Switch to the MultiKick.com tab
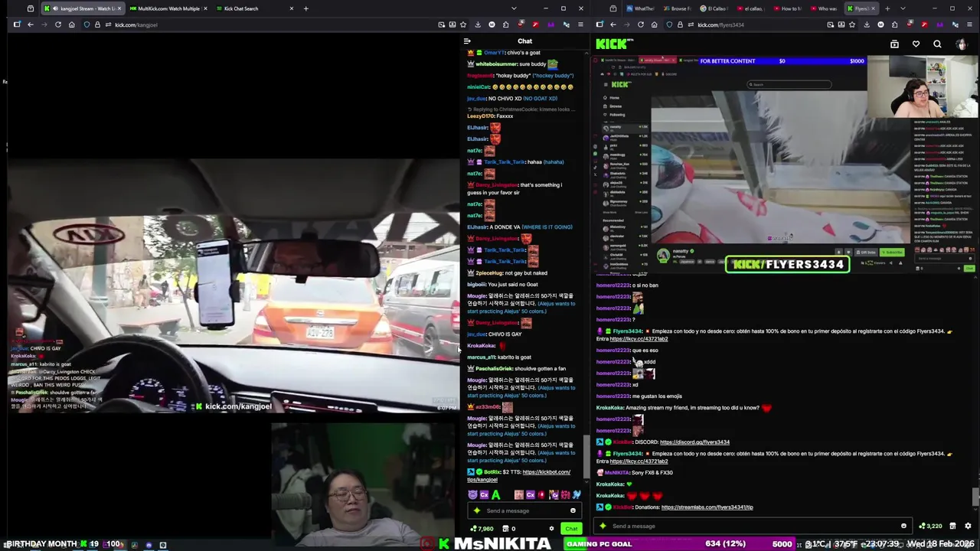Screen dimensions: 980x551 (168, 8)
